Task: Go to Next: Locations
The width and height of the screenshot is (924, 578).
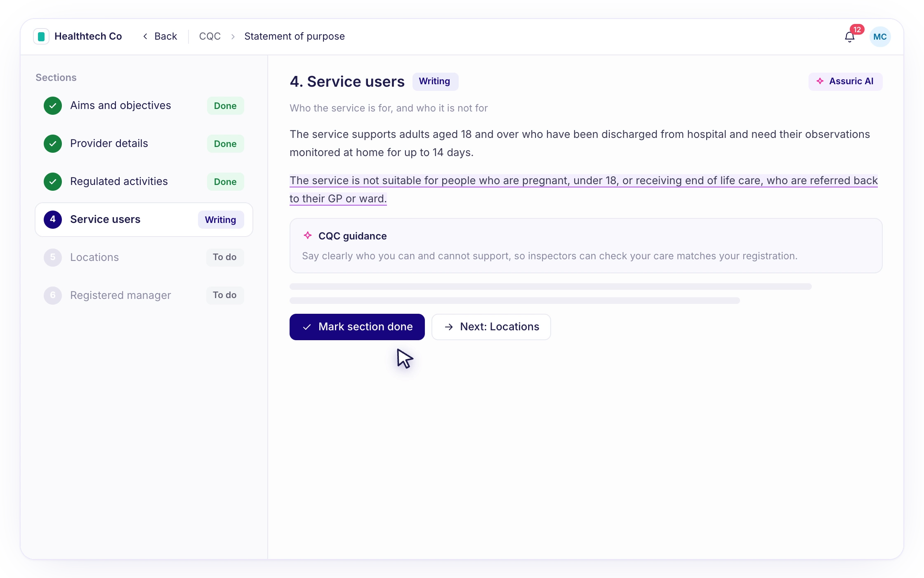Action: tap(491, 327)
